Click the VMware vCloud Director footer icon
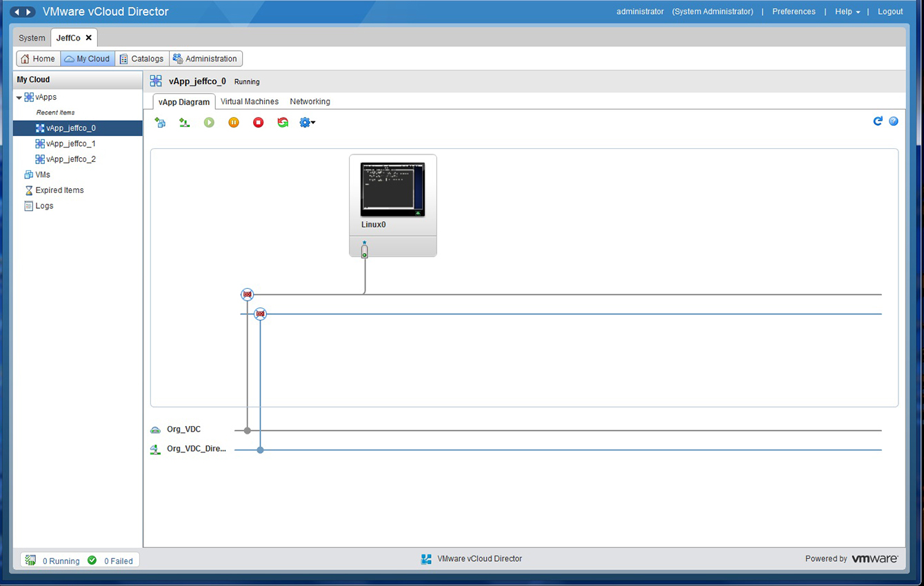The height and width of the screenshot is (586, 924). [x=426, y=559]
